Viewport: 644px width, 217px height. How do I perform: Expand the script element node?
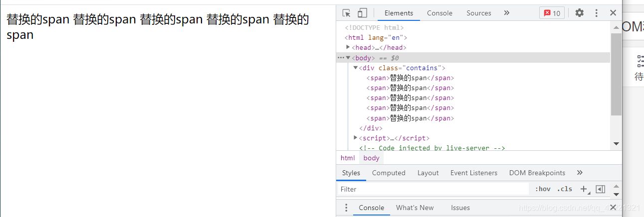(355, 138)
